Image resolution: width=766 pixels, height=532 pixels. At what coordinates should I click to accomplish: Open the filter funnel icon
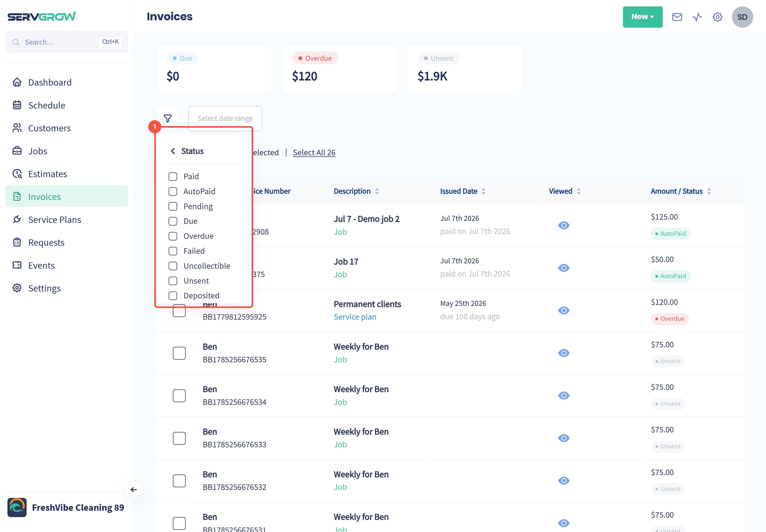tap(168, 118)
